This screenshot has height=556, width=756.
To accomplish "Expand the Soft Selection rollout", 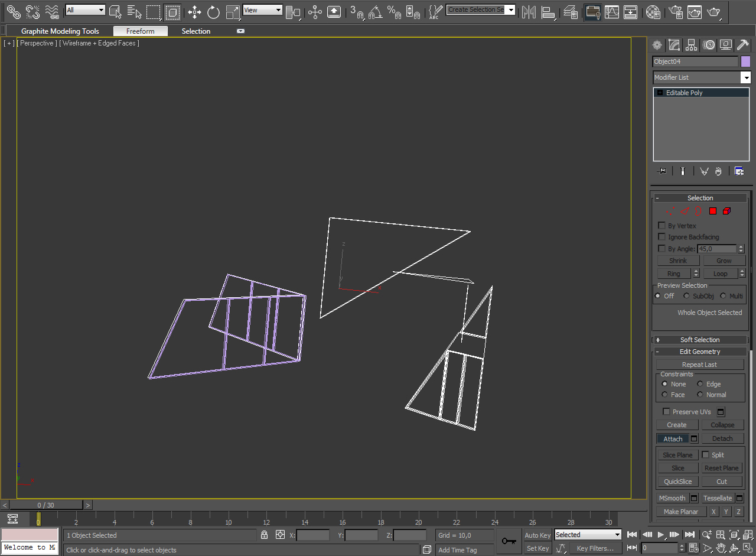I will tap(700, 340).
